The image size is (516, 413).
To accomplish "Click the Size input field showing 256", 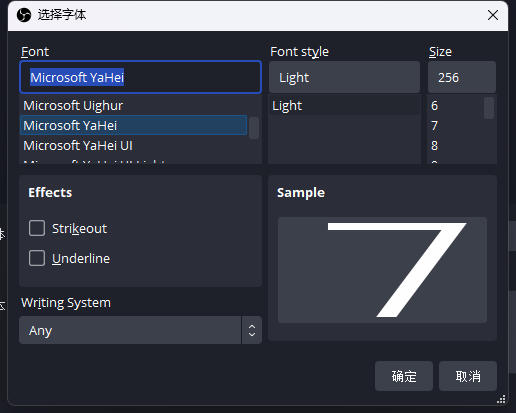I will coord(462,77).
